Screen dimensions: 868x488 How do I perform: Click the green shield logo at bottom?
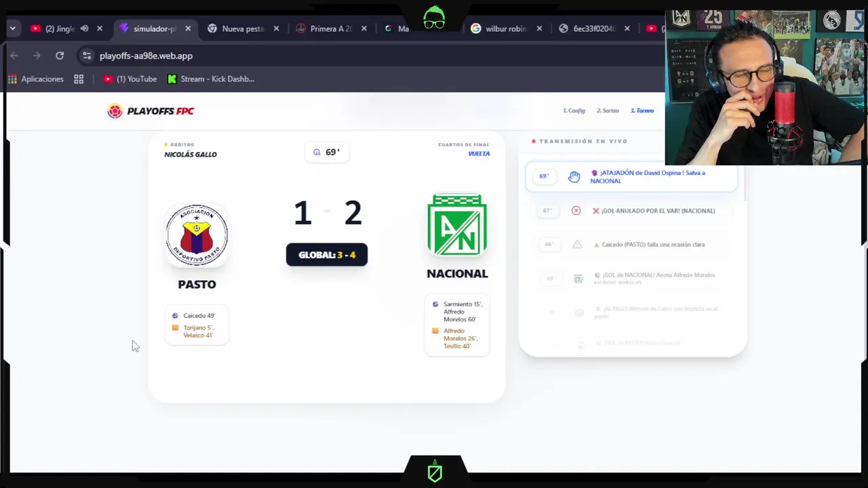[x=435, y=471]
